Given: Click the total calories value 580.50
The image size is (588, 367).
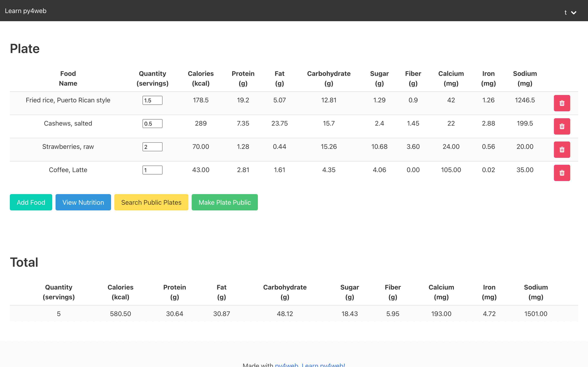Looking at the screenshot, I should [120, 314].
